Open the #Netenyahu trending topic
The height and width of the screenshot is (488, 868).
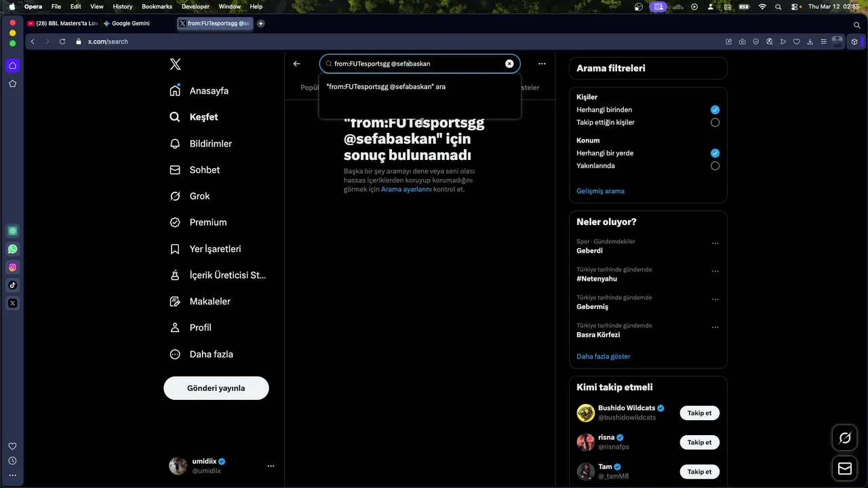tap(597, 279)
